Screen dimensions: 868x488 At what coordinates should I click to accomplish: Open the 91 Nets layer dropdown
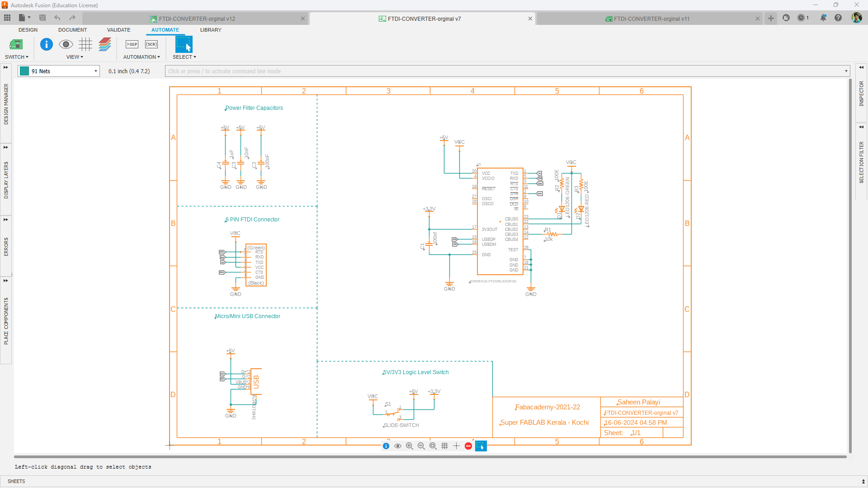[x=59, y=71]
